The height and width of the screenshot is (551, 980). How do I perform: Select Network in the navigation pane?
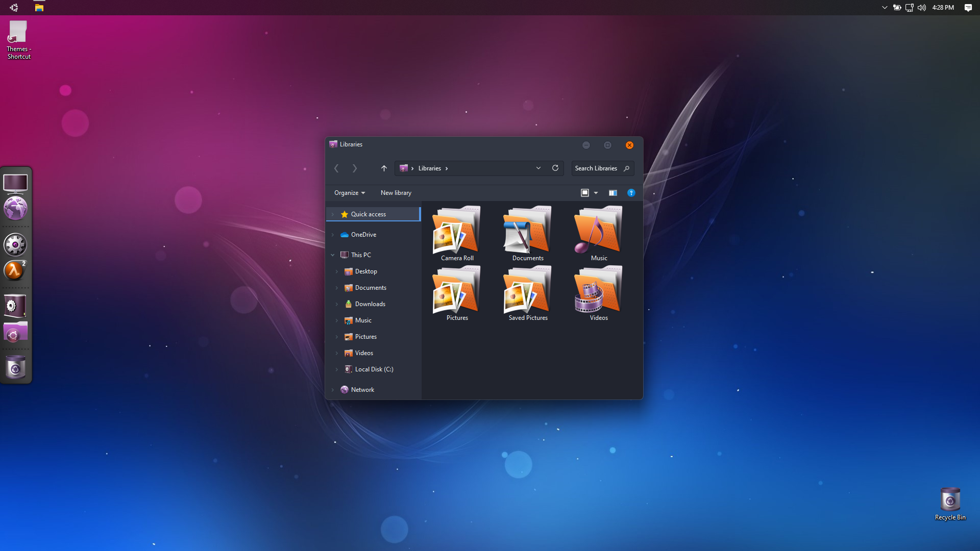tap(362, 390)
